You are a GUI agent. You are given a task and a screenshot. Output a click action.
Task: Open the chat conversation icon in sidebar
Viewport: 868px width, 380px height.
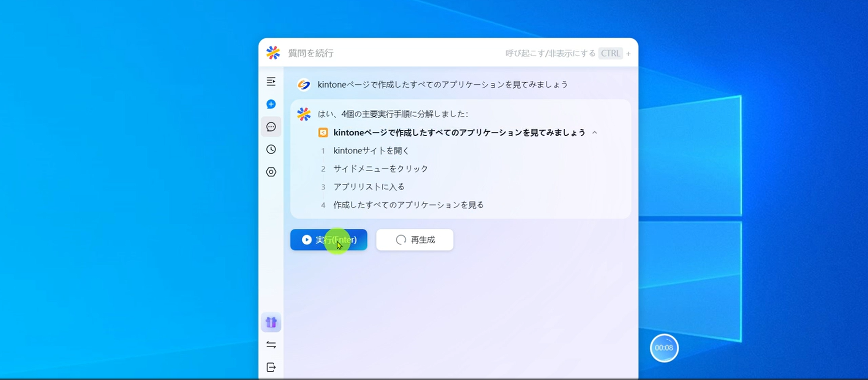pyautogui.click(x=271, y=127)
